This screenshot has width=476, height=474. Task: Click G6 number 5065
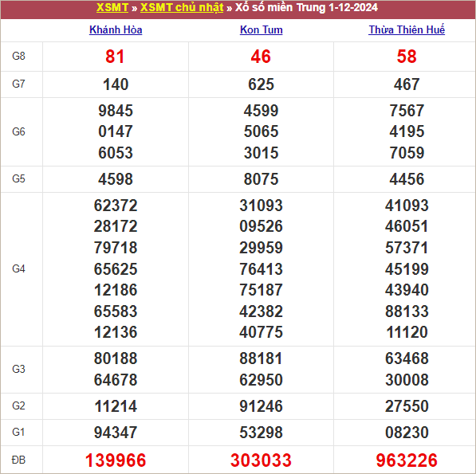261,131
